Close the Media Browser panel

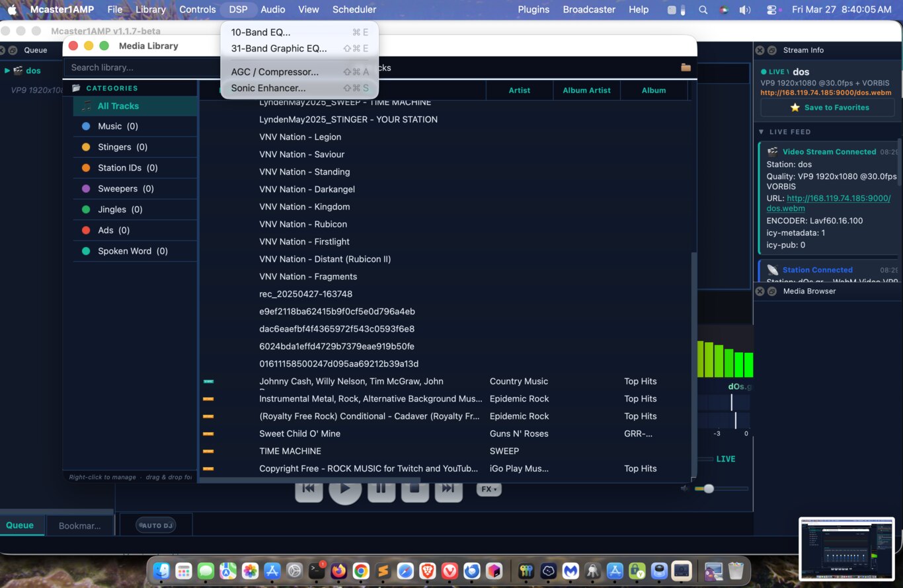coord(760,291)
